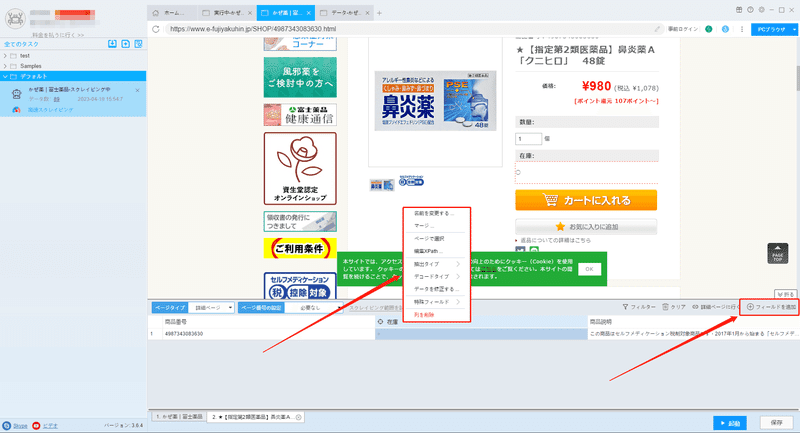Open the dropdown arrow beside PCブラウザ

794,30
